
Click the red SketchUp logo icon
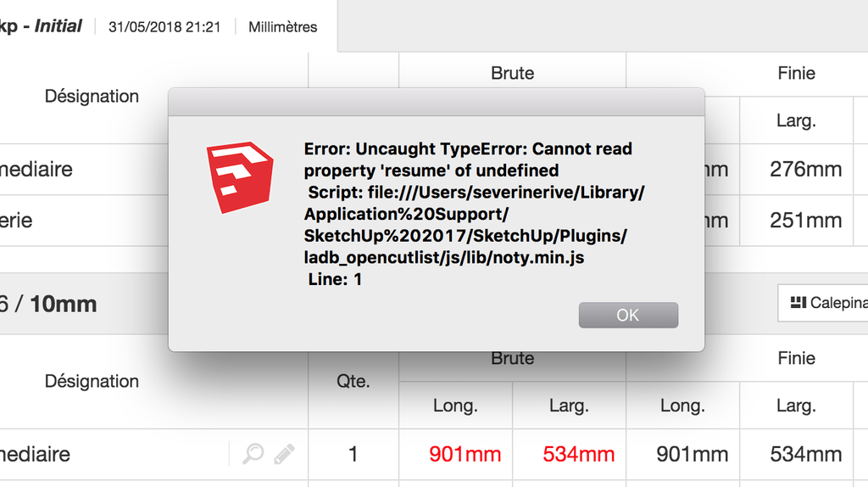240,177
